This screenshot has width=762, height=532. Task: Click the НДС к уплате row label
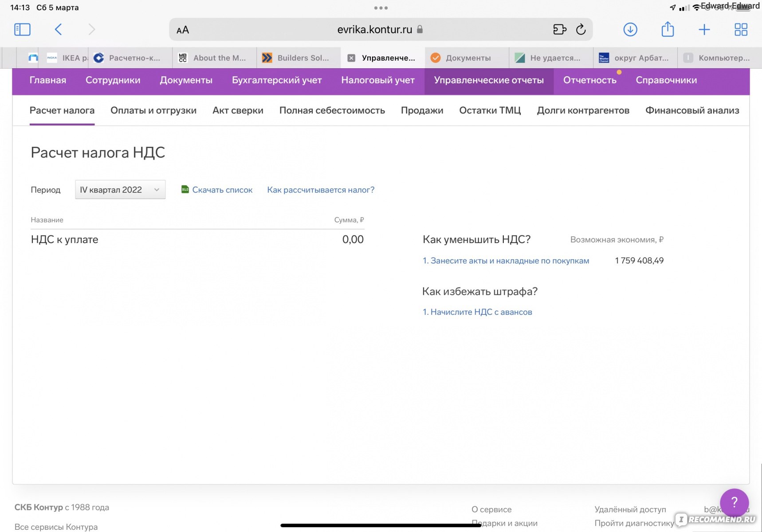65,239
